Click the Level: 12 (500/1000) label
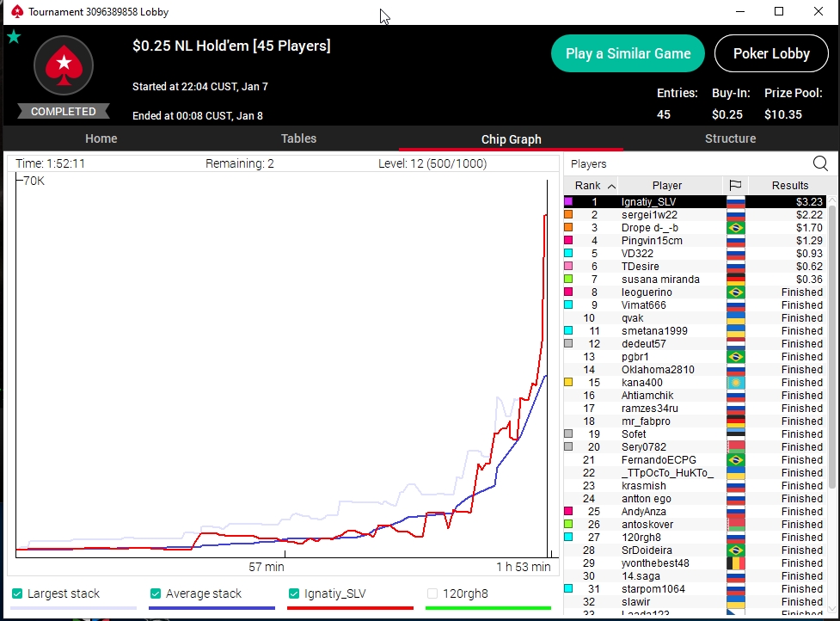 (432, 163)
